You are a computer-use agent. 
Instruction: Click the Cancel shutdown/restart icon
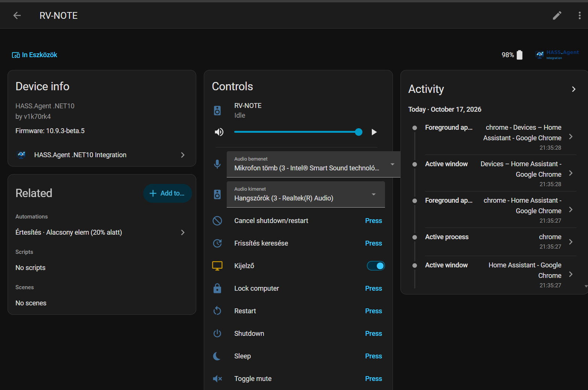click(217, 221)
